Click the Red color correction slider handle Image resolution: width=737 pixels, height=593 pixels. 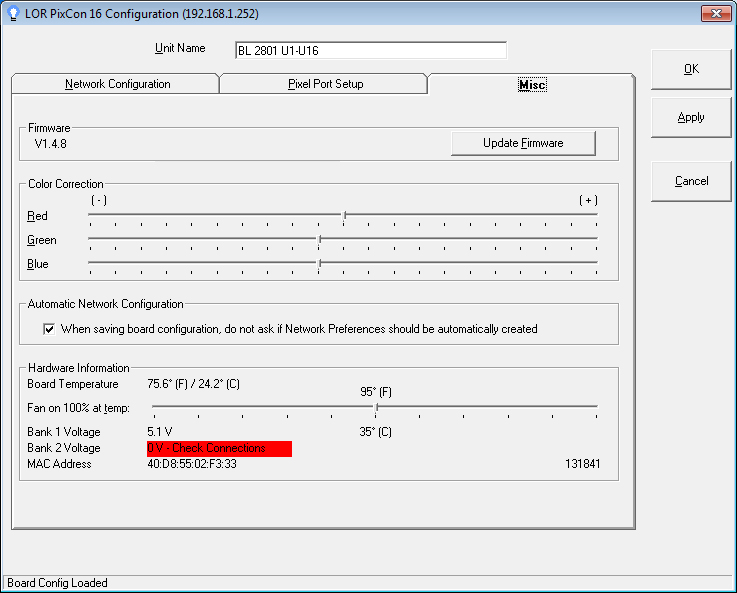(344, 215)
